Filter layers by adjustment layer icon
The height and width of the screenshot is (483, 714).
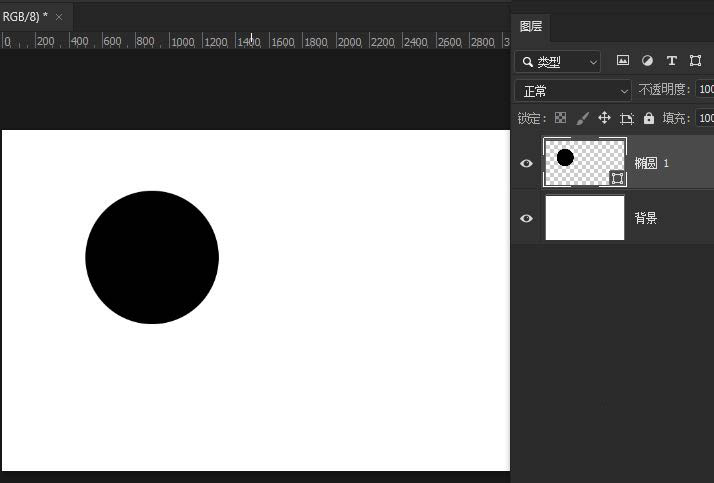(x=647, y=61)
